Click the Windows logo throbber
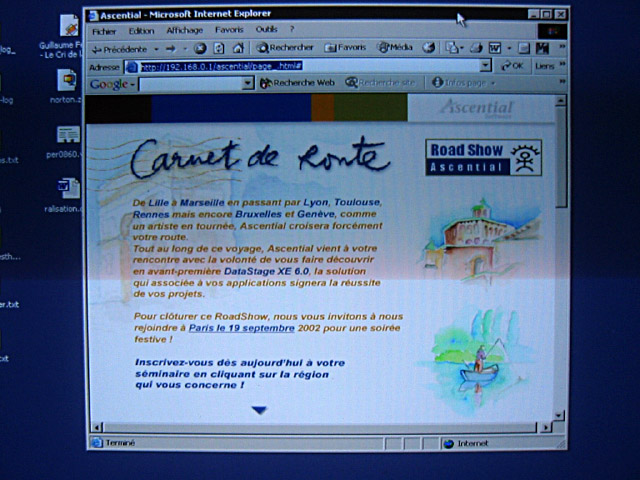Screen dimensions: 640x480 click(552, 31)
